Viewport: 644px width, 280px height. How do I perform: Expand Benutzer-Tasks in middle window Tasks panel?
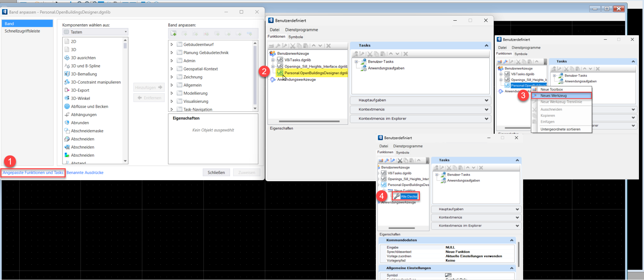(x=356, y=62)
